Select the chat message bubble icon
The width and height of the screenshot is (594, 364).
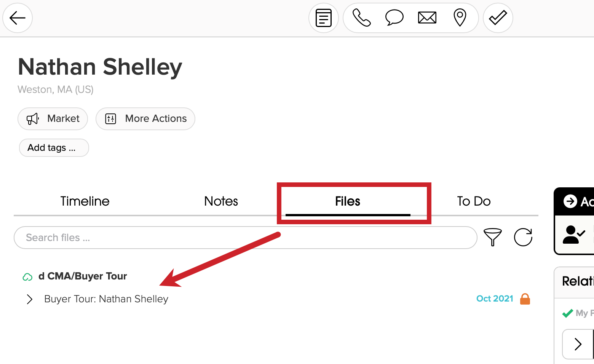394,18
